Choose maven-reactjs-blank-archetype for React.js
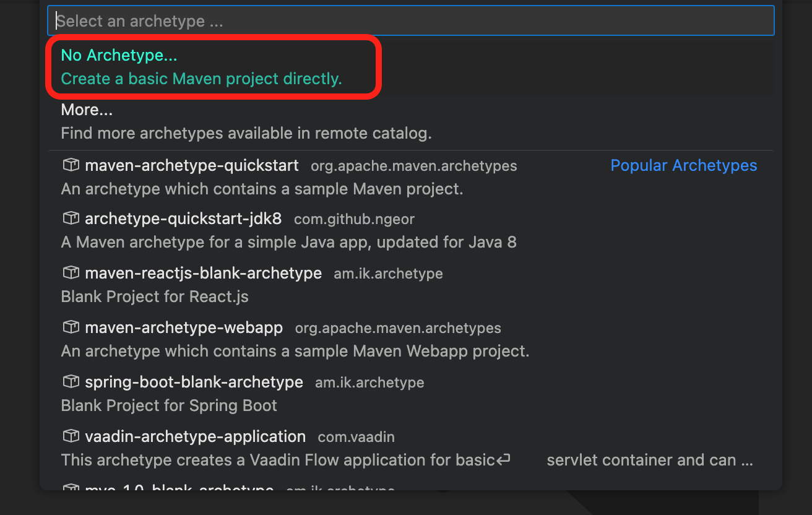Screen dimensions: 812x515 pyautogui.click(x=202, y=273)
